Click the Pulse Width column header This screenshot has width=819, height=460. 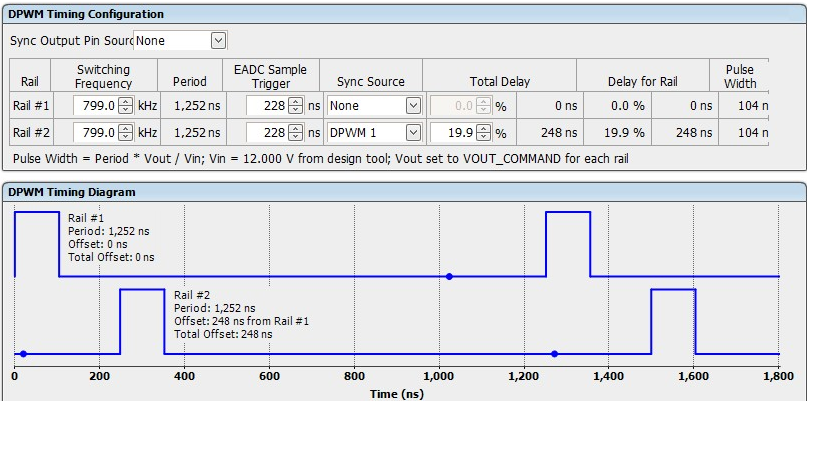[740, 76]
